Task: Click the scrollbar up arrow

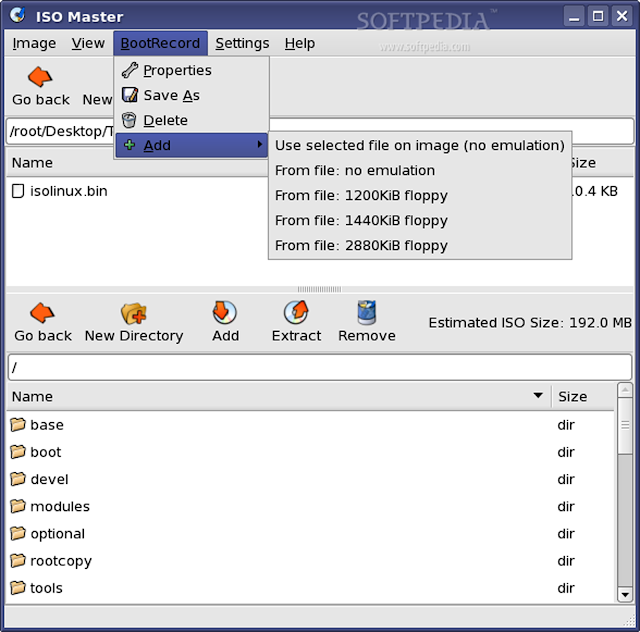Action: (x=625, y=390)
